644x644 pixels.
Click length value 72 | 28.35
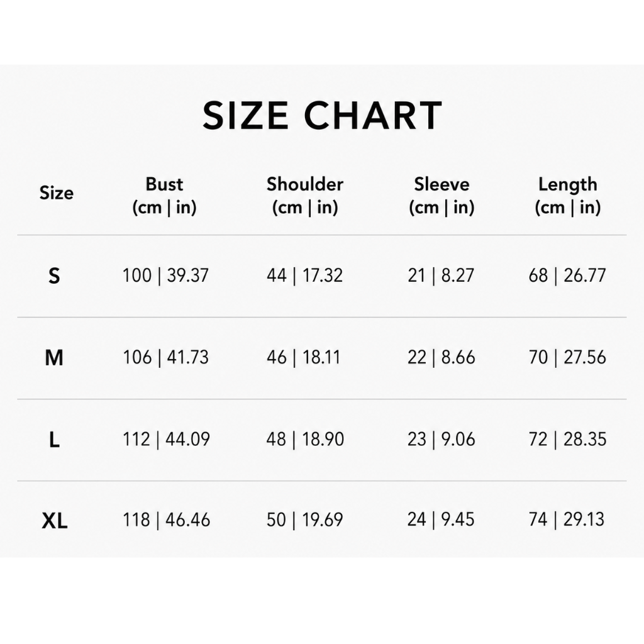point(568,440)
